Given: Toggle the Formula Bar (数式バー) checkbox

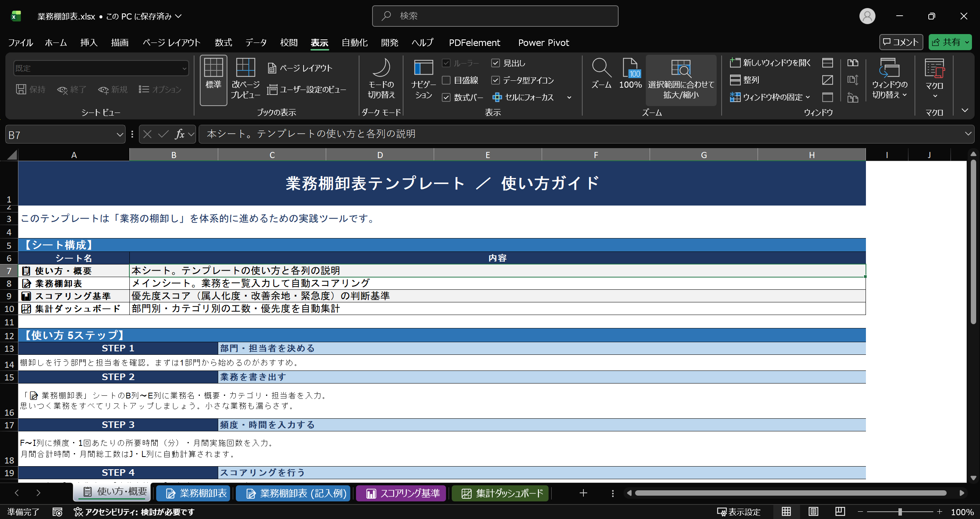Looking at the screenshot, I should pyautogui.click(x=446, y=98).
